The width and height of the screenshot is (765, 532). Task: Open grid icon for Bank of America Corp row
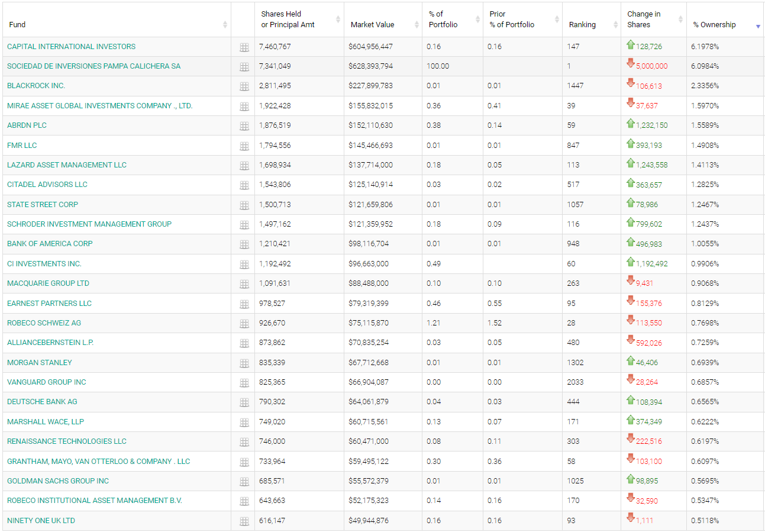[244, 244]
